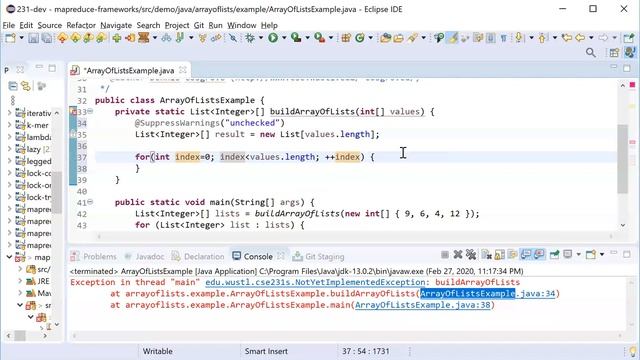This screenshot has height=360, width=640.
Task: Click the Open Type folder icon
Action: (x=385, y=38)
